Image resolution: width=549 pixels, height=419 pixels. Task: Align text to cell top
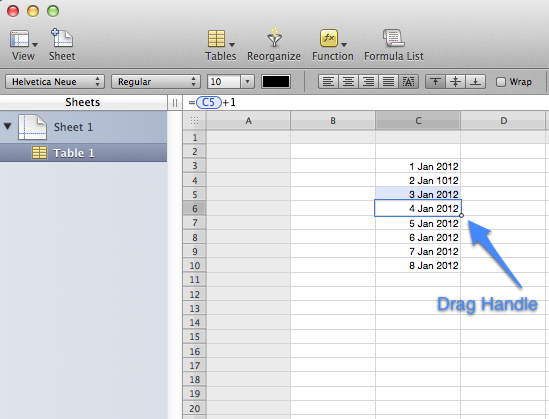(x=435, y=82)
